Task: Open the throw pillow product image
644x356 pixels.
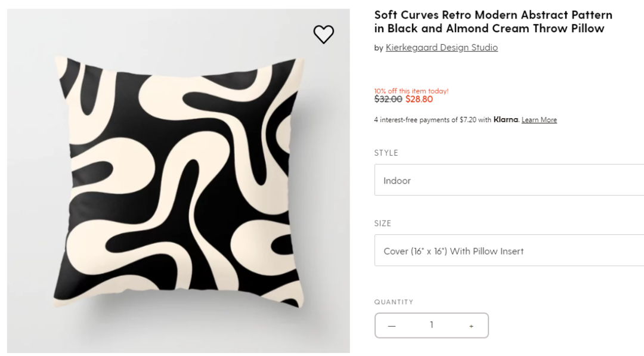Action: click(179, 179)
